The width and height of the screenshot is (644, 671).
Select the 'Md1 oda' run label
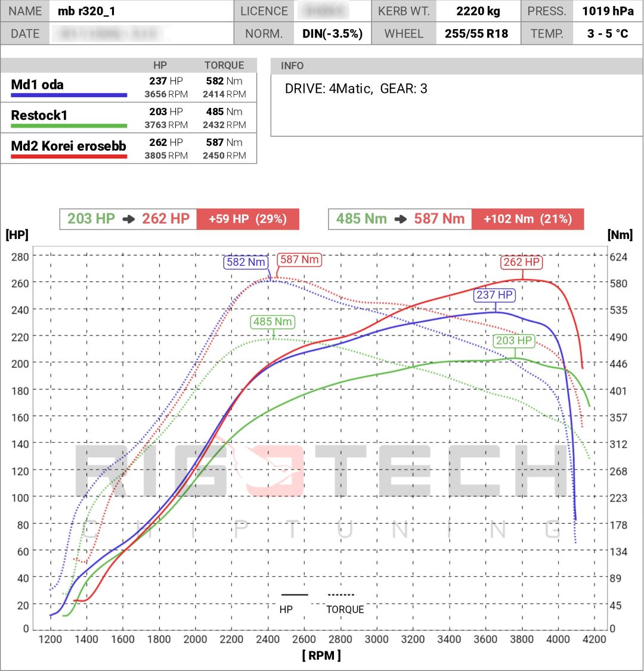37,84
